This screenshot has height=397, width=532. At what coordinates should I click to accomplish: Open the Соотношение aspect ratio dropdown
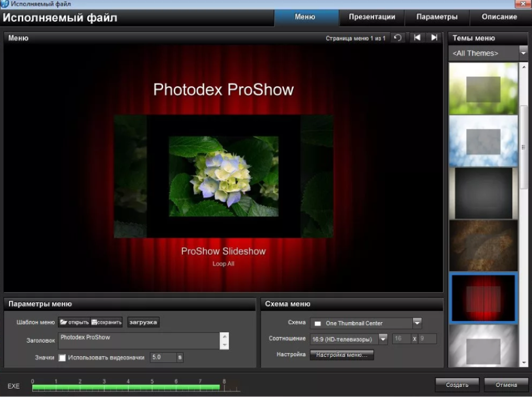pos(383,339)
